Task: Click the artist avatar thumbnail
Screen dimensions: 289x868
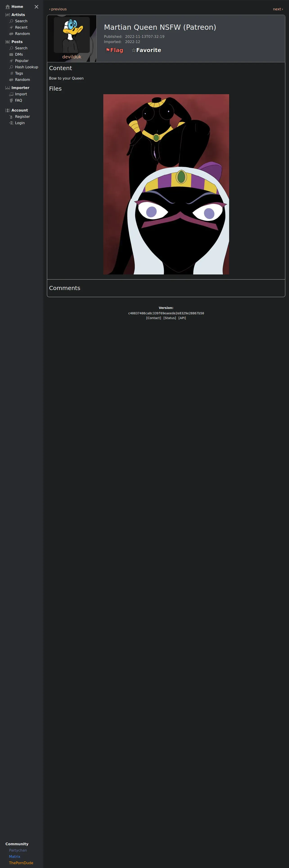Action: point(72,35)
